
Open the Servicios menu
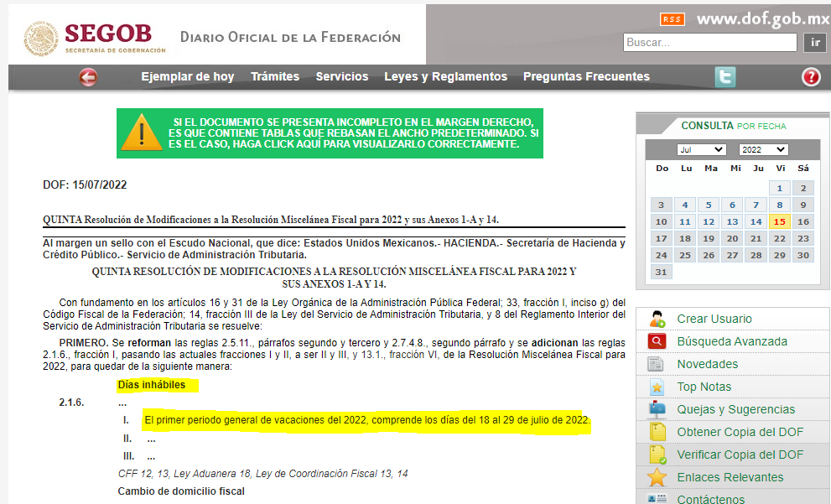click(342, 77)
